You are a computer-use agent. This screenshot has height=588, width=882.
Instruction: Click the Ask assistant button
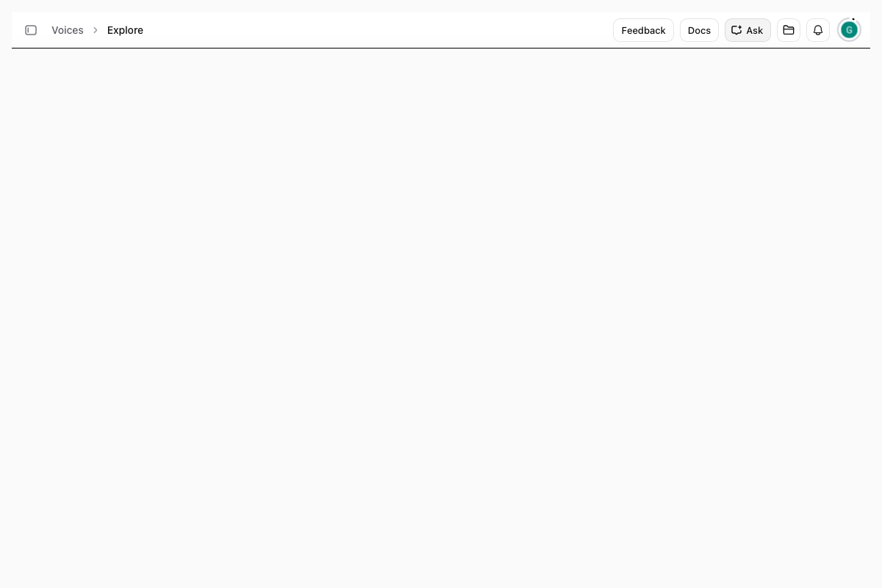[747, 30]
